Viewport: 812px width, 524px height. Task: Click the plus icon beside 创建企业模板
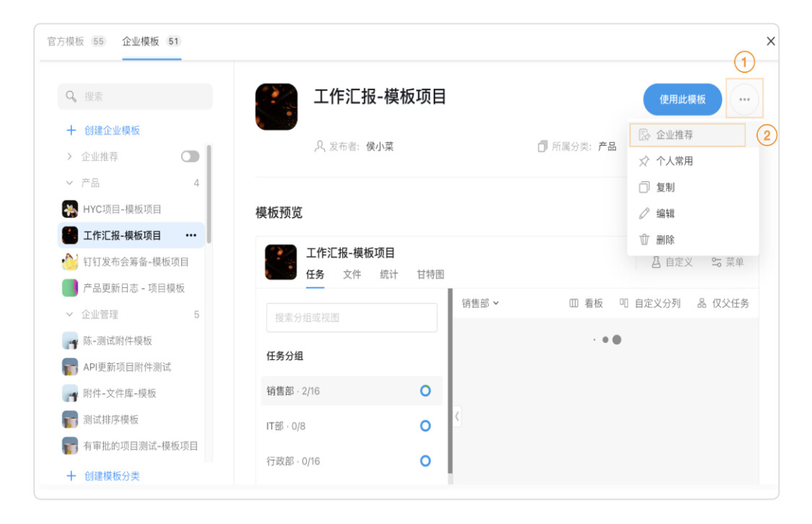(x=71, y=131)
